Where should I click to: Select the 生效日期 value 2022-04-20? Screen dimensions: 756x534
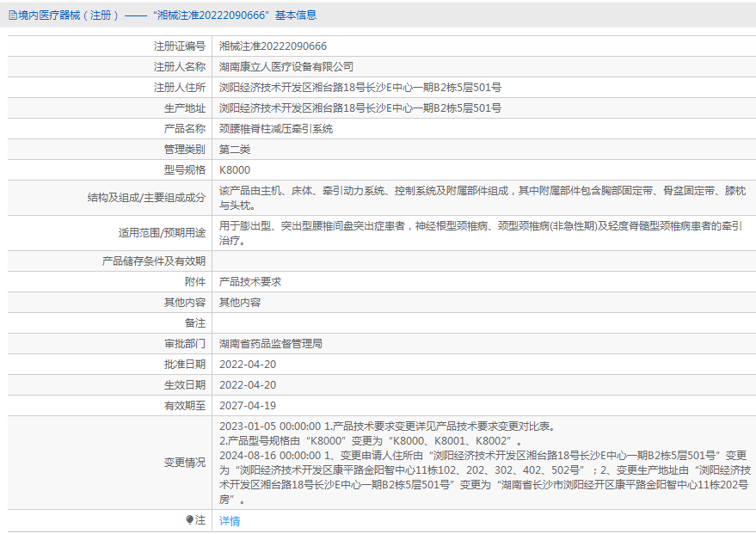[248, 385]
